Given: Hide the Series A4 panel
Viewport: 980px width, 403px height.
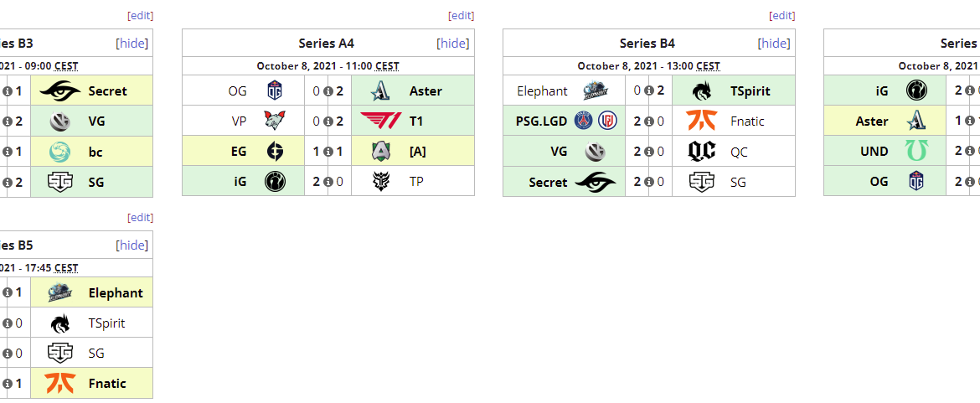Looking at the screenshot, I should 453,44.
